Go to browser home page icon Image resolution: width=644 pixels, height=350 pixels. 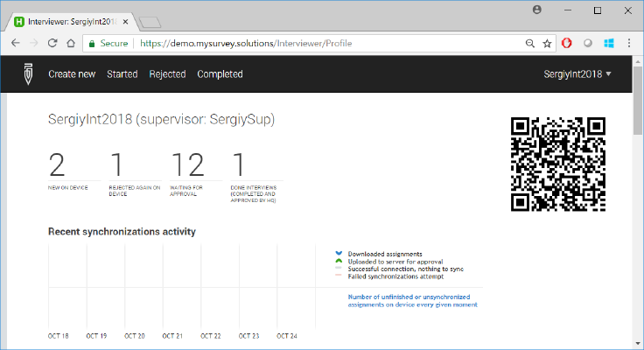pos(72,43)
